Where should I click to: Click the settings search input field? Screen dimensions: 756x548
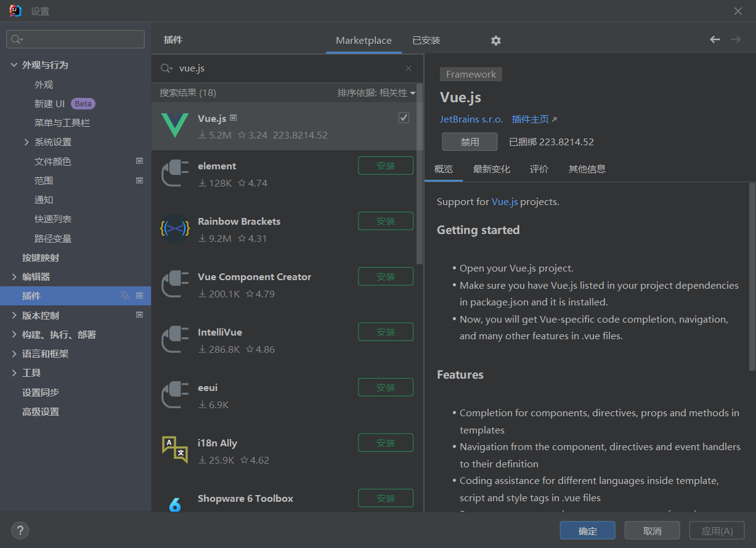tap(80, 39)
